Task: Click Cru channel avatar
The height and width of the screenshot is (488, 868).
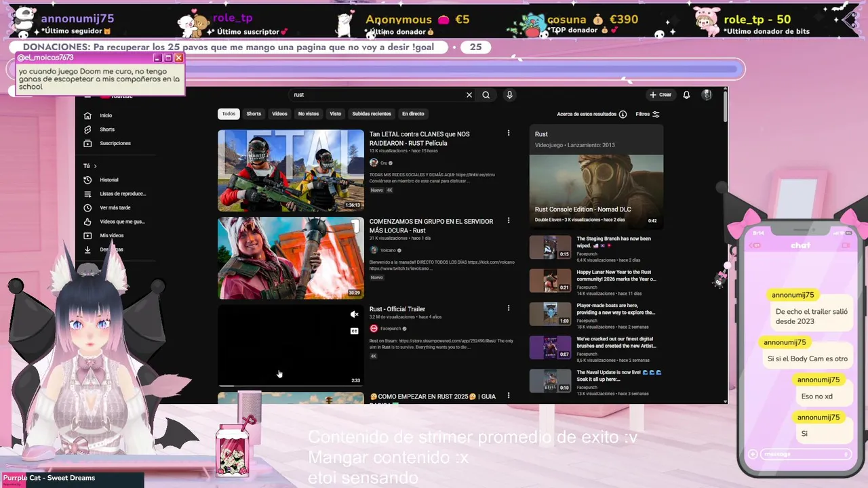Action: click(374, 163)
